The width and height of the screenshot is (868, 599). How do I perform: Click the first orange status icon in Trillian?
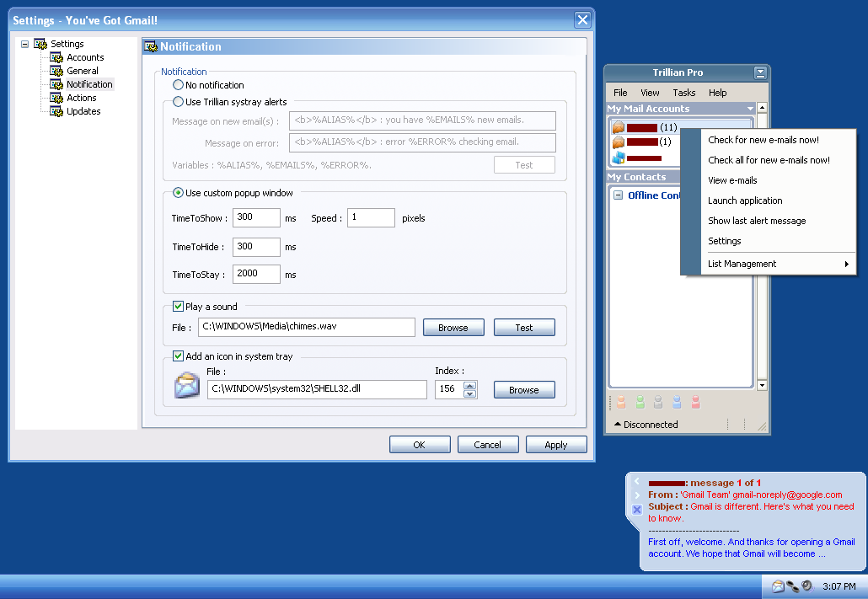tap(620, 403)
